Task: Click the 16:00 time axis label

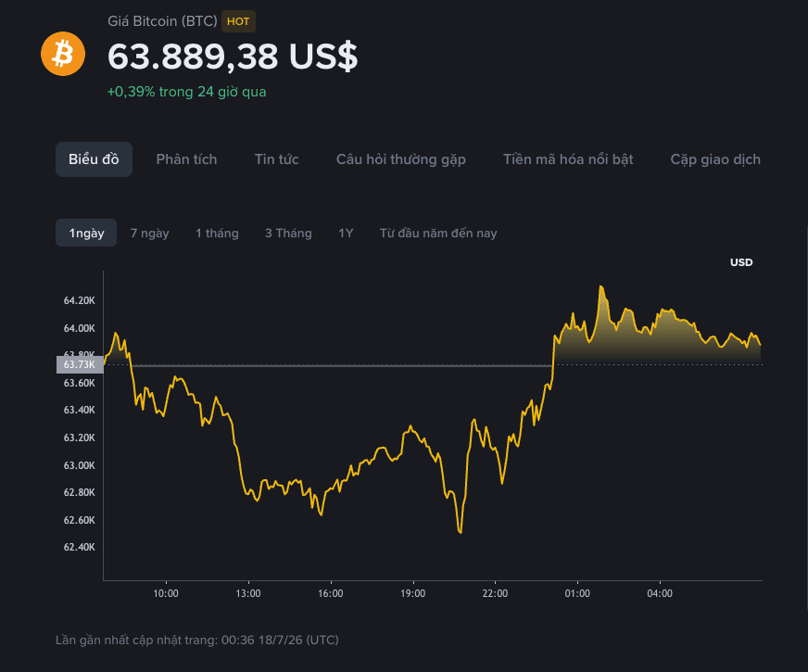Action: (x=330, y=593)
